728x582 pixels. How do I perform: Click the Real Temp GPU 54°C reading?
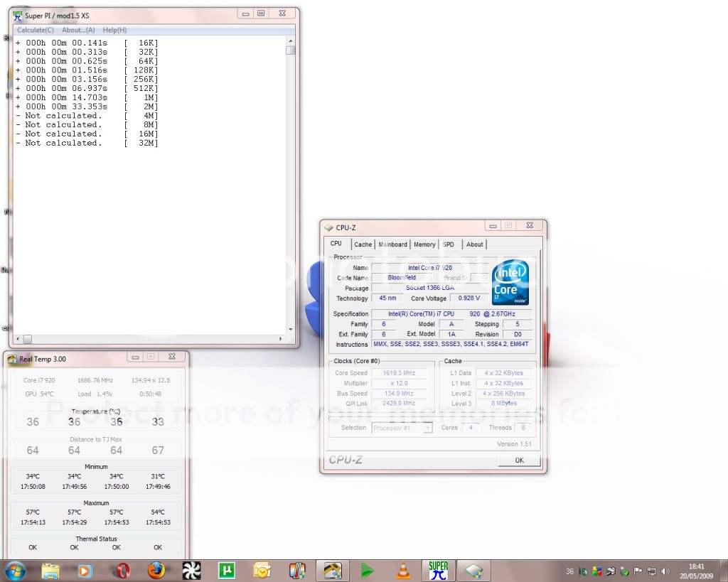pyautogui.click(x=40, y=394)
